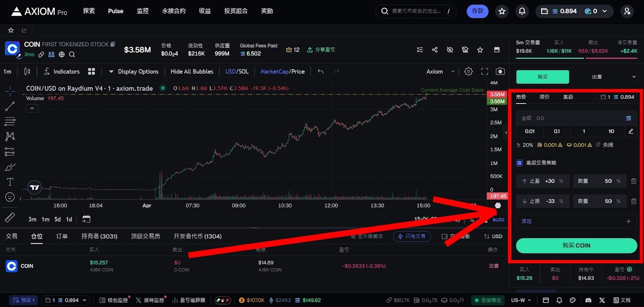Expand the Display Options dropdown
This screenshot has height=307, width=644.
(x=134, y=71)
